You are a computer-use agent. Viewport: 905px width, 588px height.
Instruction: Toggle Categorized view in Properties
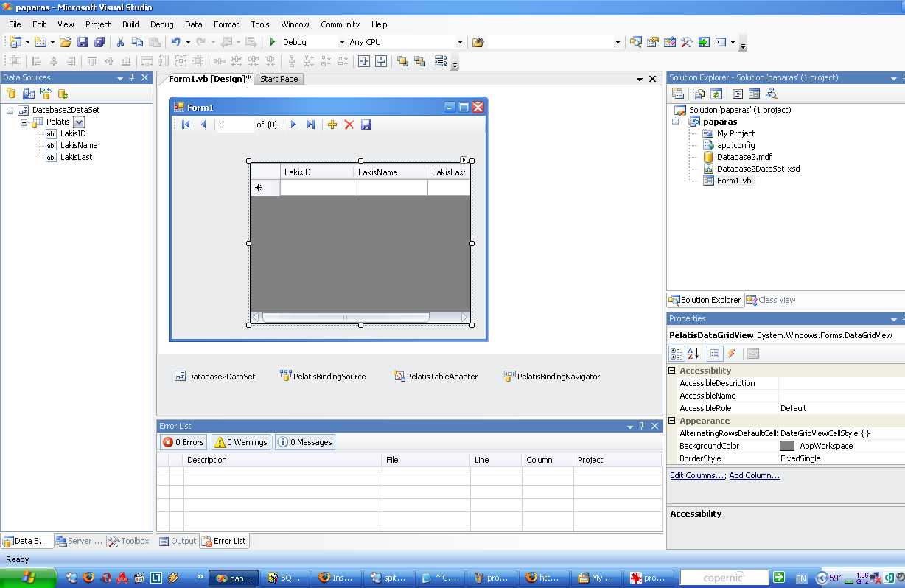[x=677, y=354]
